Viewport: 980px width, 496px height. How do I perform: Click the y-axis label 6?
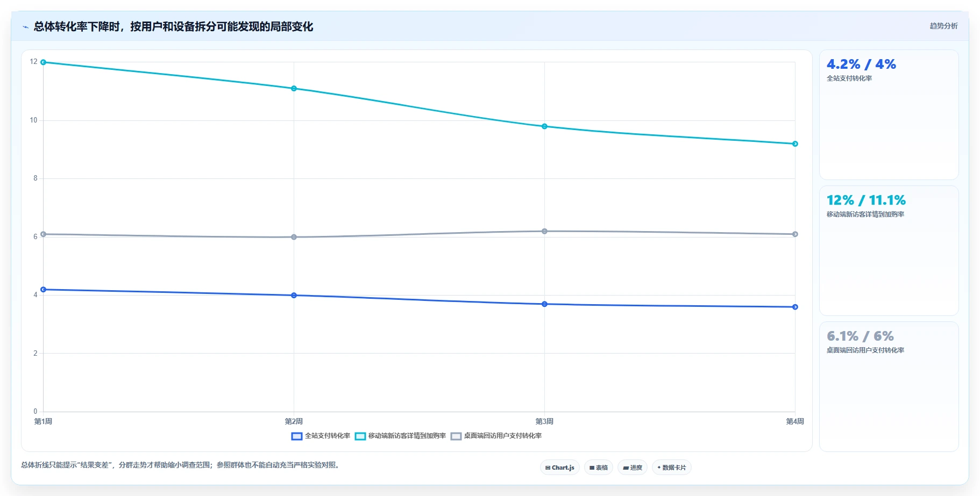tap(35, 236)
